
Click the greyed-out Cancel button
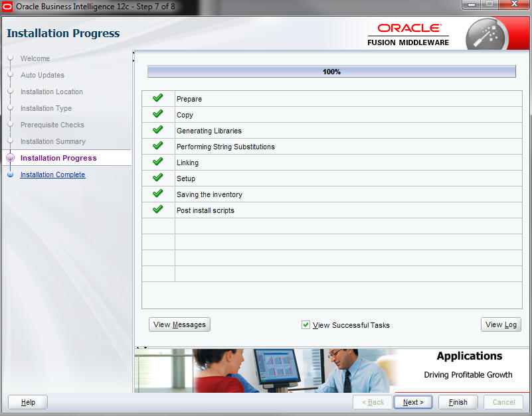coord(503,402)
